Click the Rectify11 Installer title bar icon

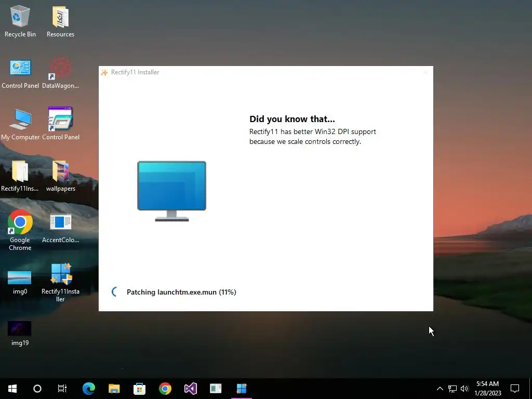[104, 72]
